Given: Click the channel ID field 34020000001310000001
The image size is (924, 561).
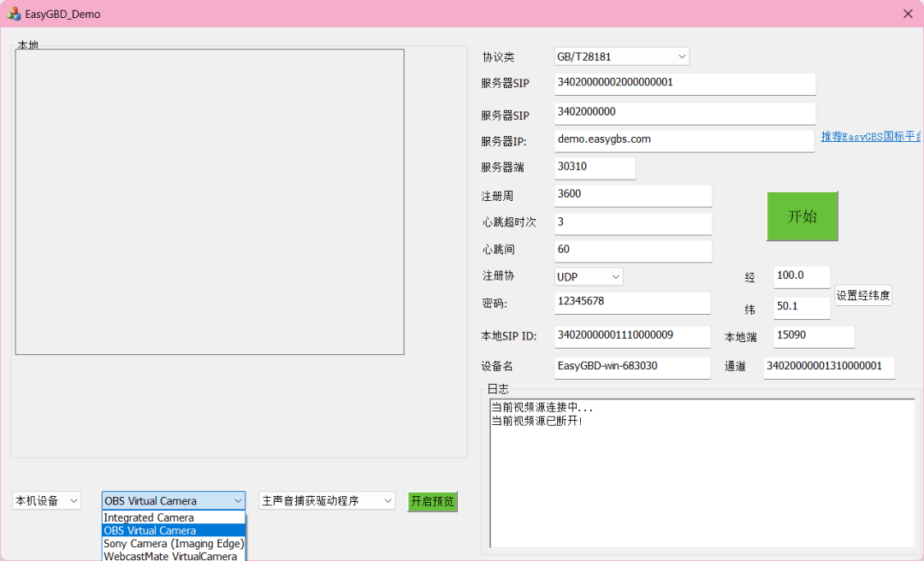Looking at the screenshot, I should pyautogui.click(x=829, y=368).
